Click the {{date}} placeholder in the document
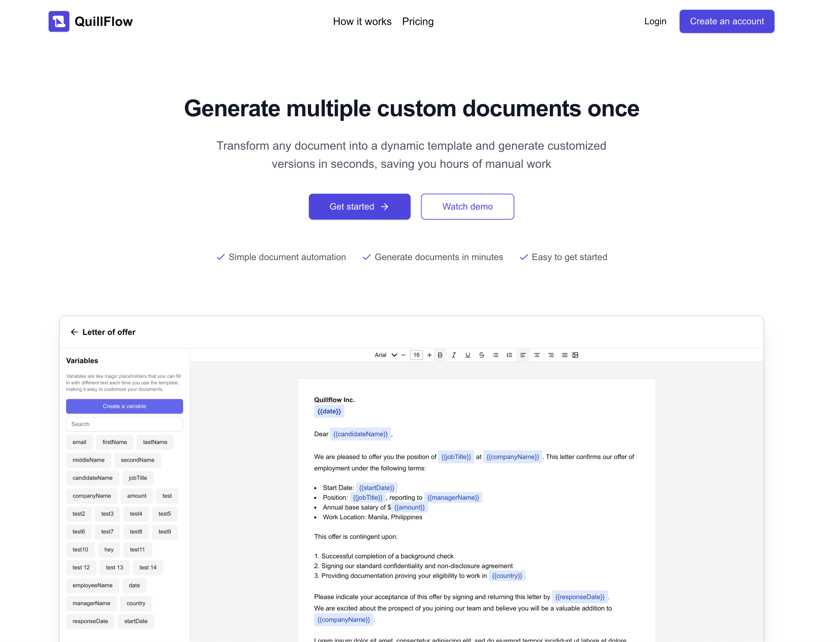The image size is (840, 642). pos(329,412)
